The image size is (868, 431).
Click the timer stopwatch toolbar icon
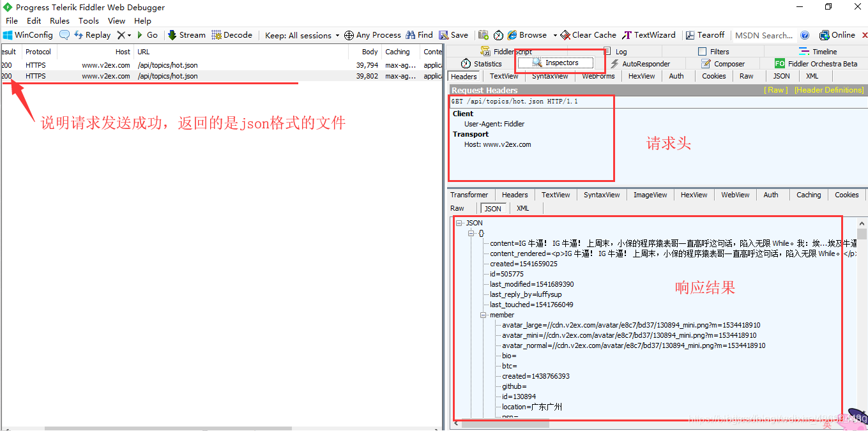[498, 35]
